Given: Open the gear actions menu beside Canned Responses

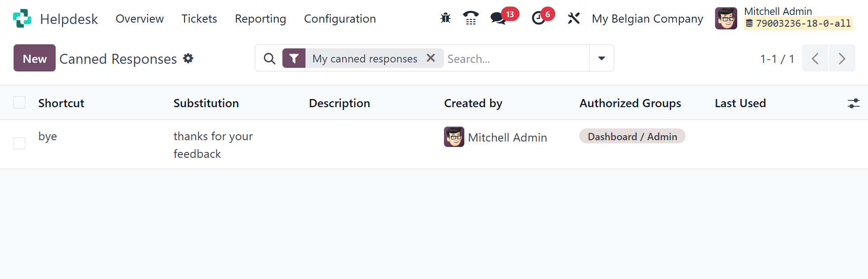Looking at the screenshot, I should point(188,58).
